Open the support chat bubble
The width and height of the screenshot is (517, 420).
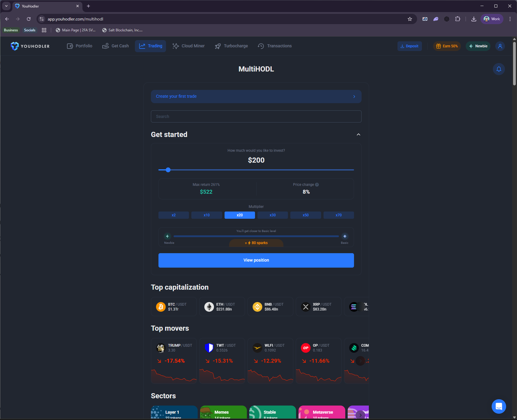(499, 406)
